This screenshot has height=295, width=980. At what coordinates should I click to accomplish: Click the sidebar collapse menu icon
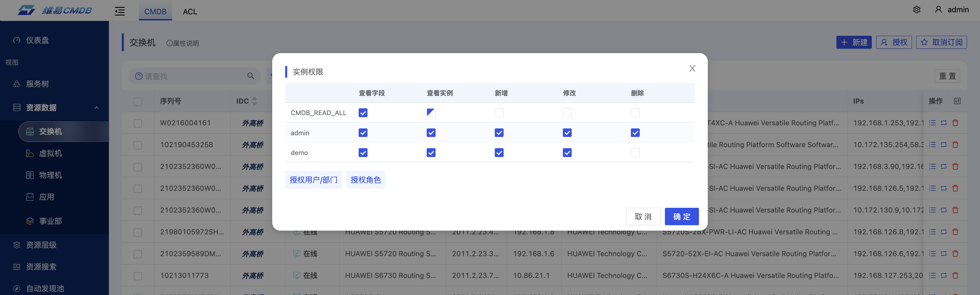pos(120,12)
